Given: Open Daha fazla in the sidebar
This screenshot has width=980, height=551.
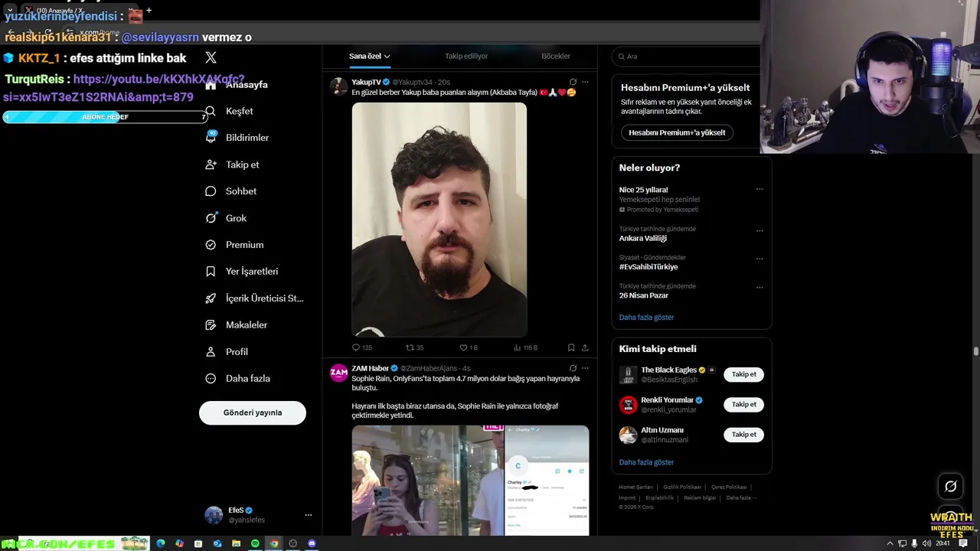Looking at the screenshot, I should point(238,379).
